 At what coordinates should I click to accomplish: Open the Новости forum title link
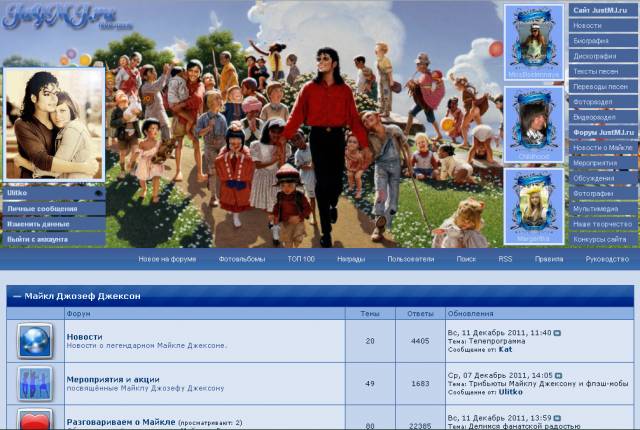point(84,336)
